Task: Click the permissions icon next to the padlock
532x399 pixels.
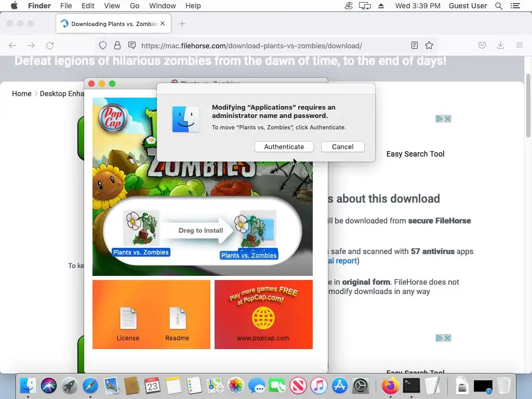Action: [x=132, y=46]
